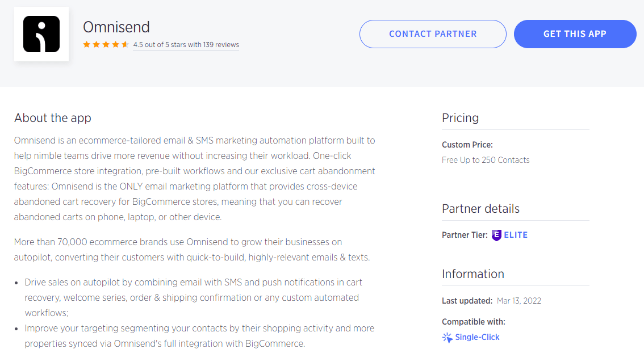
Task: Click the star rating icons
Action: coord(106,44)
